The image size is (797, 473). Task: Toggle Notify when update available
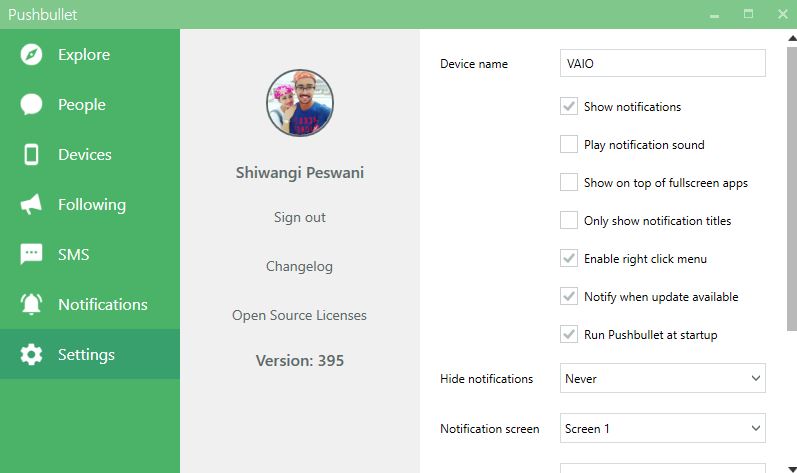(569, 296)
